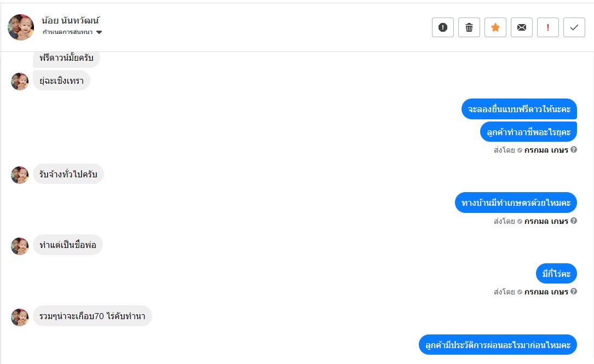Click the spam report octagon icon
The image size is (594, 364).
(x=443, y=27)
